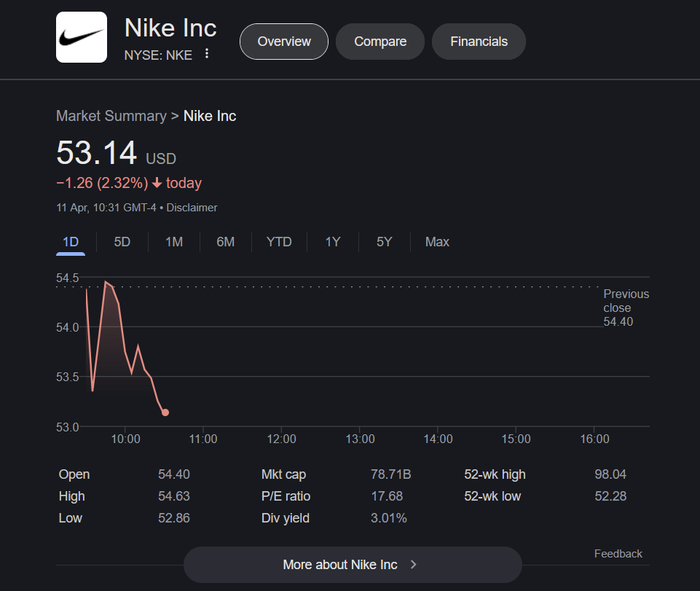This screenshot has height=591, width=700.
Task: Click the 53.0 price axis label
Action: (68, 427)
